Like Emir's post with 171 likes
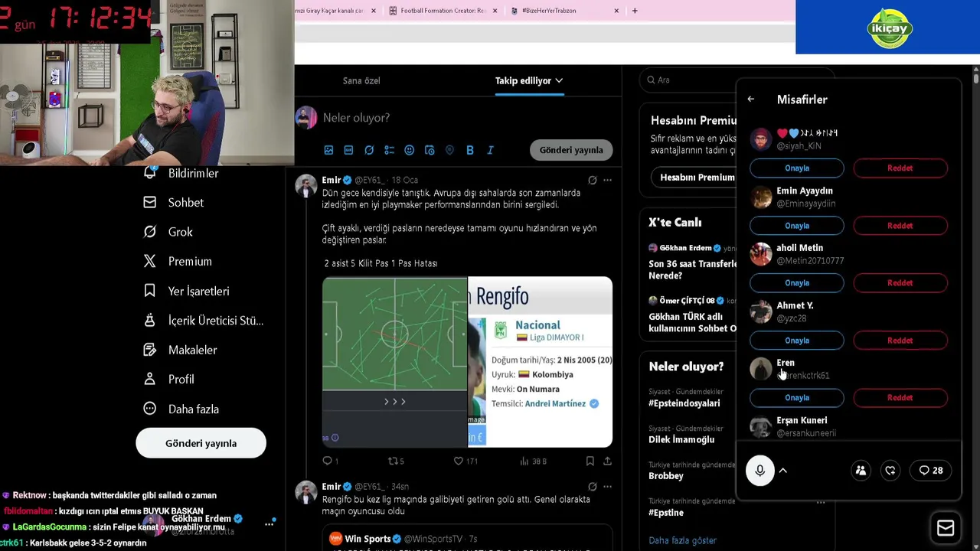The width and height of the screenshot is (980, 551). (465, 461)
